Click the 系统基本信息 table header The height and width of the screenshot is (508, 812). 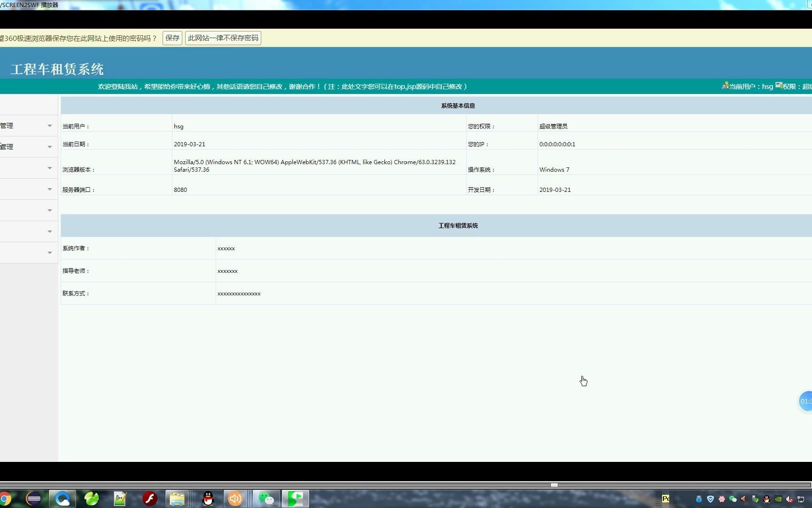click(x=458, y=106)
